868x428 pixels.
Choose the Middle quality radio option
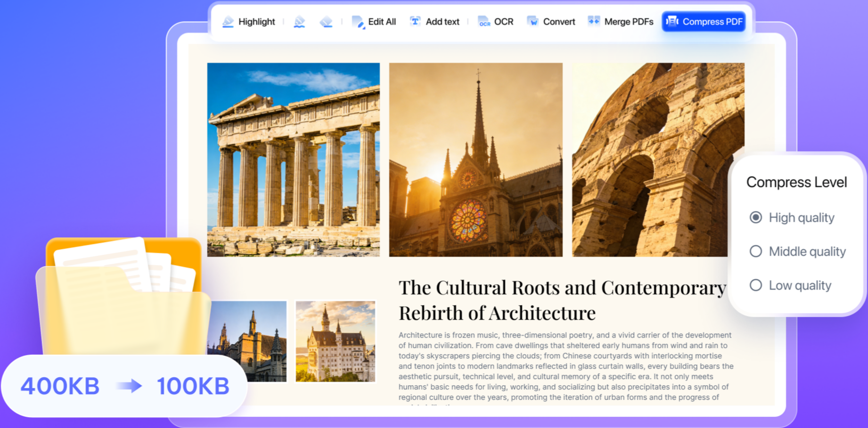[756, 251]
